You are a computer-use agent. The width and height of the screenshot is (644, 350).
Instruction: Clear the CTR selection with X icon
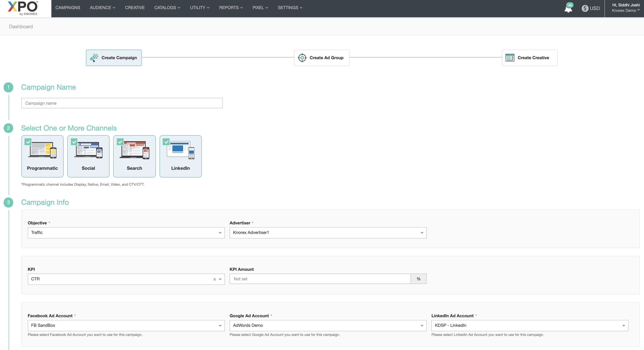pyautogui.click(x=215, y=279)
